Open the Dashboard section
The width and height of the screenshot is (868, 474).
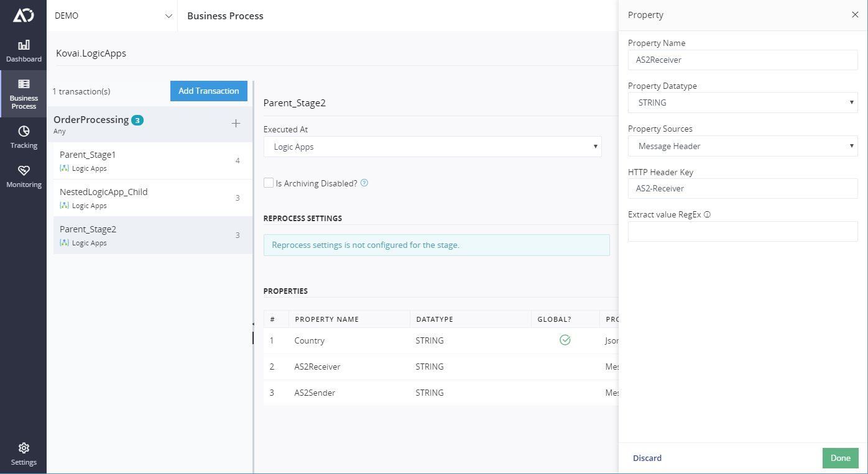click(x=24, y=51)
